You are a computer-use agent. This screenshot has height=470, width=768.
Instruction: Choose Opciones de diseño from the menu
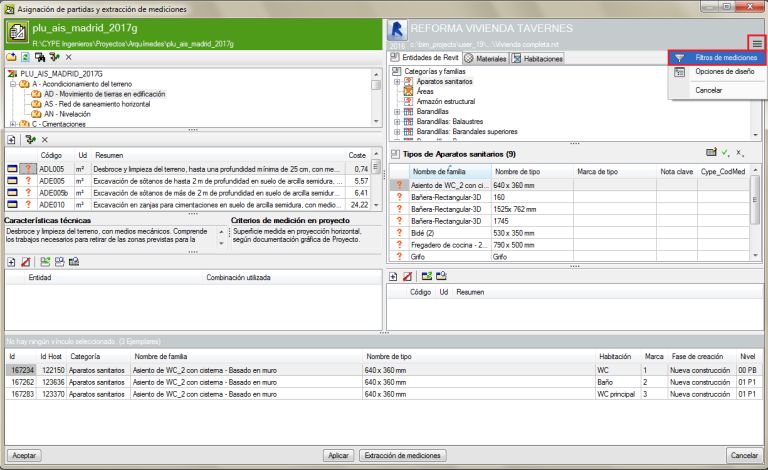[x=717, y=71]
